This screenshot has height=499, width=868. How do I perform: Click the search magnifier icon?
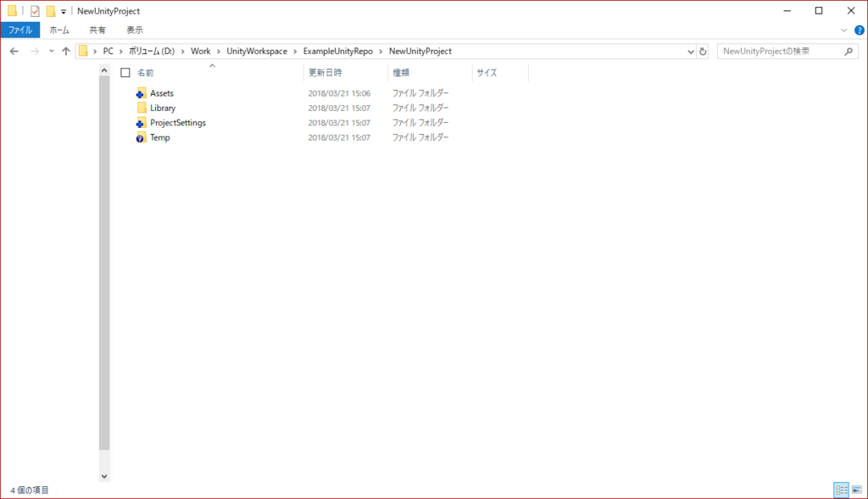tap(849, 52)
